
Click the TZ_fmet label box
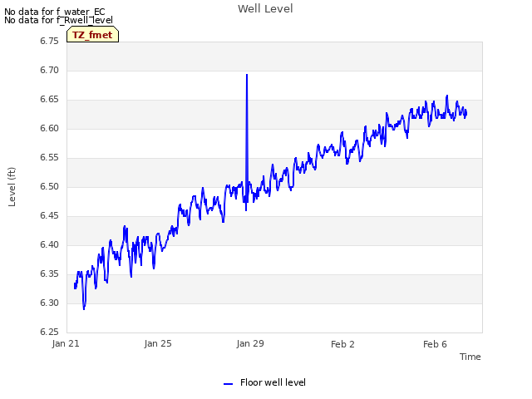tap(92, 35)
